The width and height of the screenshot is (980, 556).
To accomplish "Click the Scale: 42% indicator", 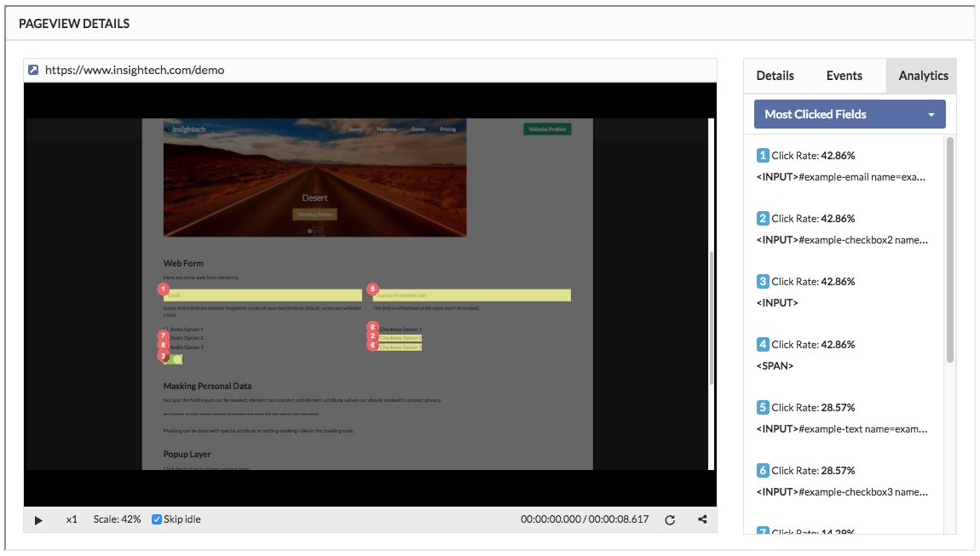I will (x=117, y=519).
